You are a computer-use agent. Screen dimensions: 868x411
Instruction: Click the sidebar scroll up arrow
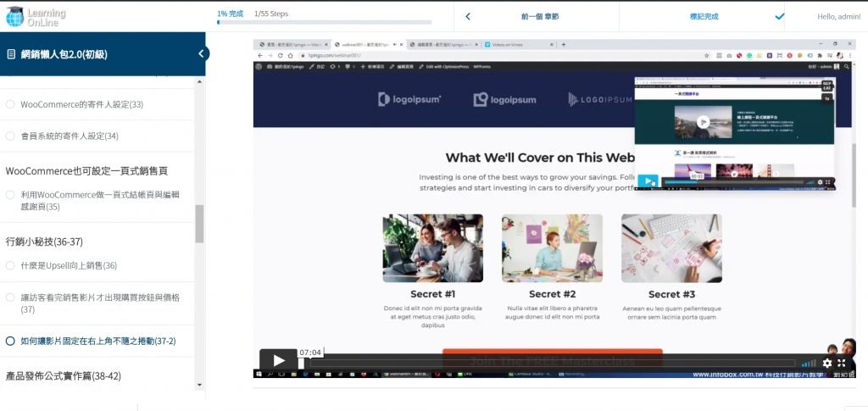pos(199,82)
